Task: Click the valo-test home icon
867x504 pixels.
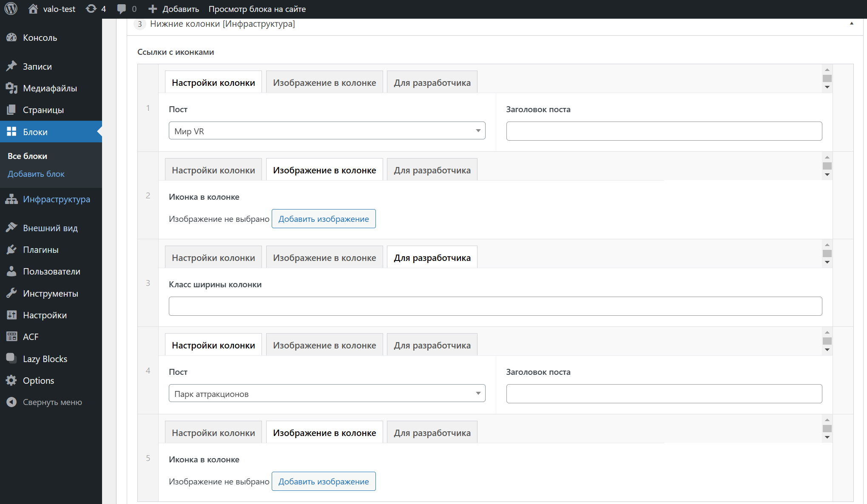Action: click(33, 9)
